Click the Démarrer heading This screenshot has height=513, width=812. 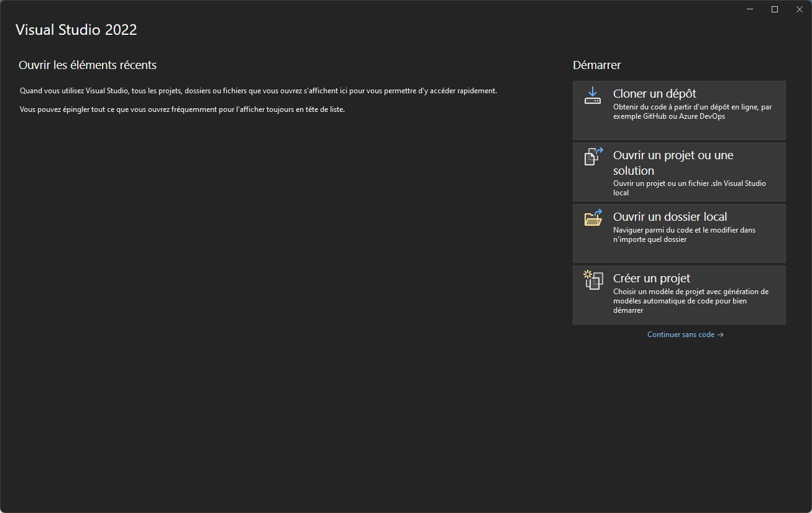(x=597, y=65)
